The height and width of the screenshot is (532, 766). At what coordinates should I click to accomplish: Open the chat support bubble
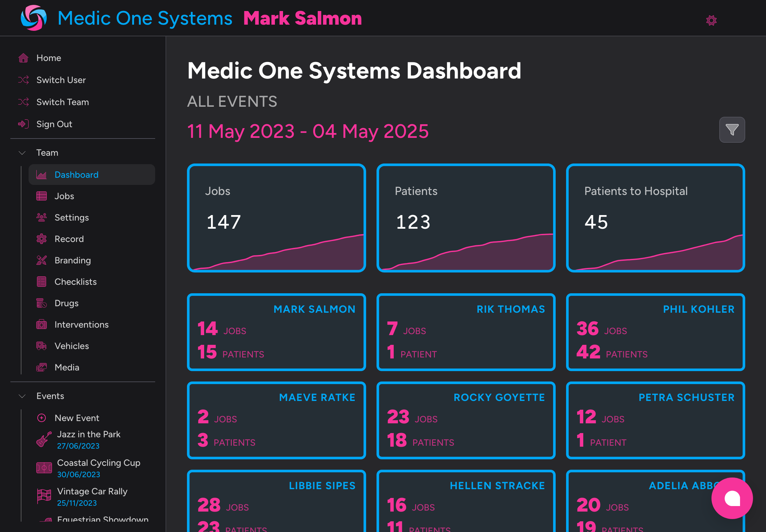click(732, 498)
